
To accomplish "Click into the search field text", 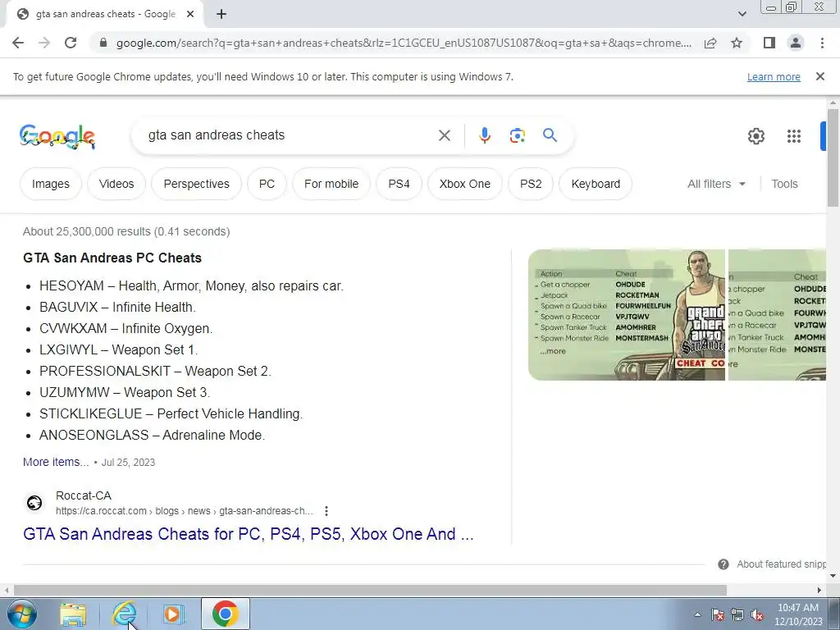I will pyautogui.click(x=217, y=135).
